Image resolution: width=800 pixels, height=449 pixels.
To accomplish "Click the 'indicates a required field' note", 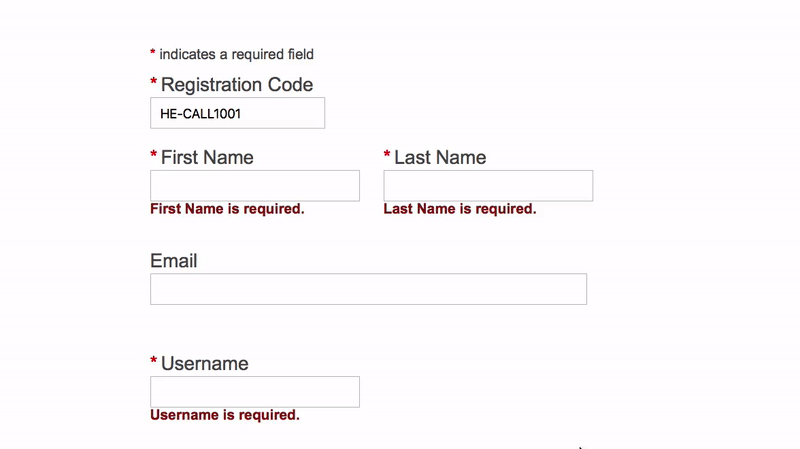I will click(236, 54).
